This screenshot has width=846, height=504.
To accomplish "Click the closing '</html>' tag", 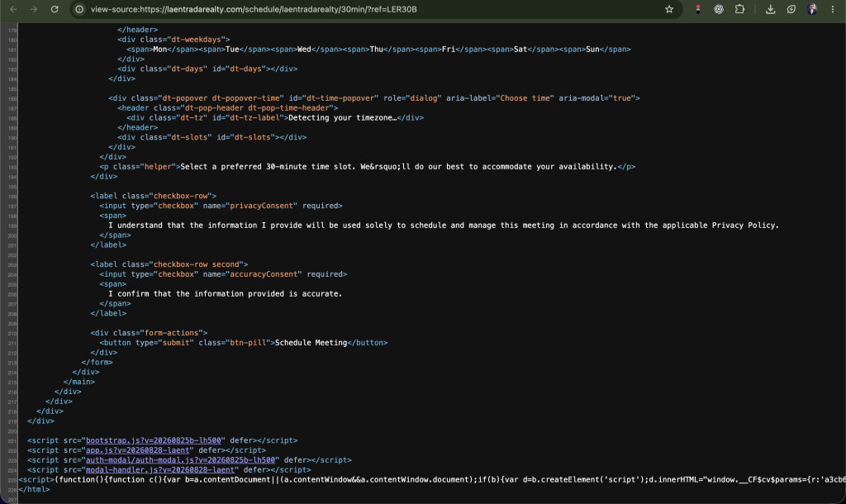I will click(34, 489).
